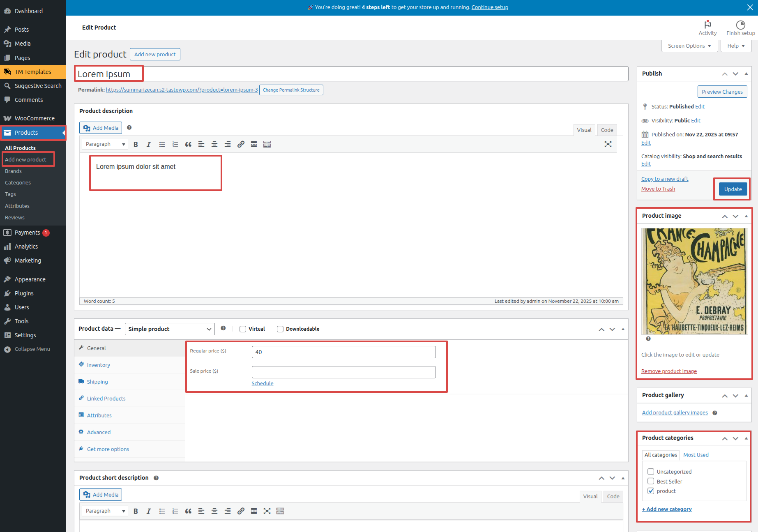Open the Simple product type dropdown
758x532 pixels.
tap(170, 329)
